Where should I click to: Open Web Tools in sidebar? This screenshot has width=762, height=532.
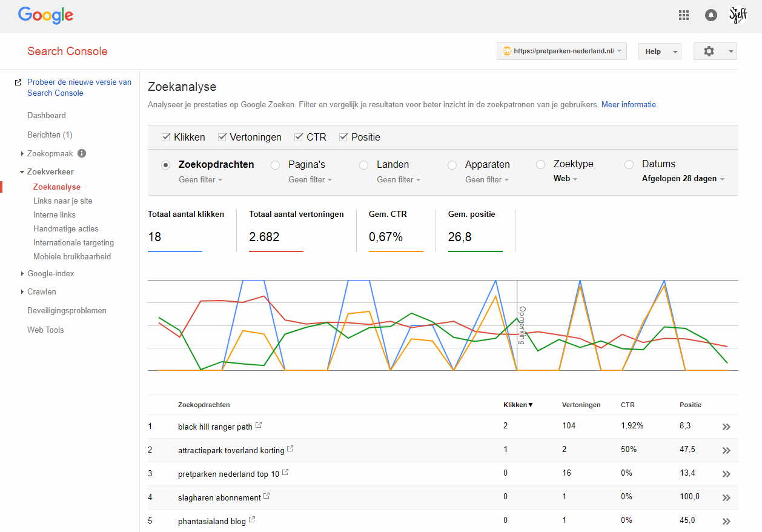click(x=45, y=330)
